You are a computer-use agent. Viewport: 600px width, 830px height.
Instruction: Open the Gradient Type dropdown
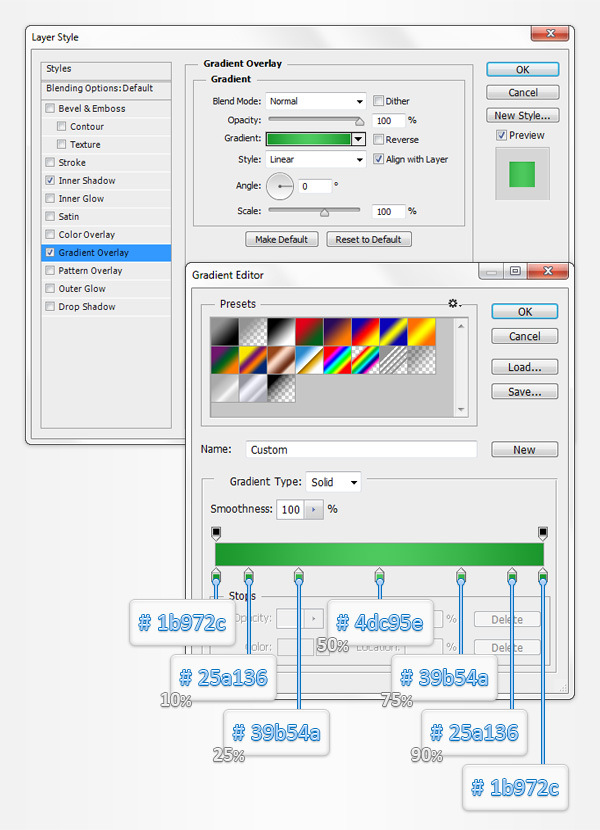pyautogui.click(x=333, y=482)
